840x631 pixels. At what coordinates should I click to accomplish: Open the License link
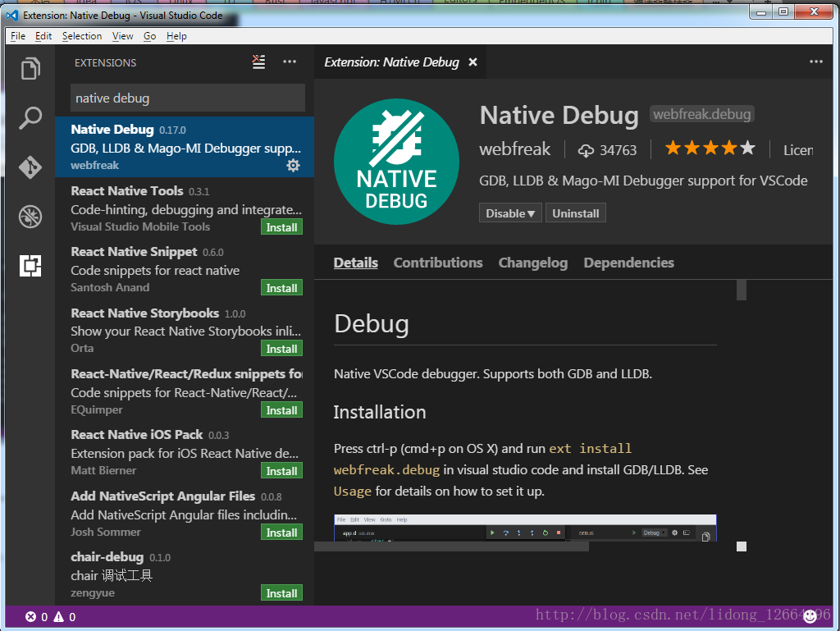[x=798, y=150]
